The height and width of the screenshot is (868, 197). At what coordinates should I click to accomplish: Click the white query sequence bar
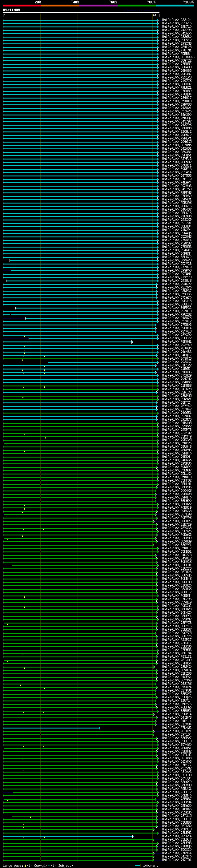coord(81,12)
